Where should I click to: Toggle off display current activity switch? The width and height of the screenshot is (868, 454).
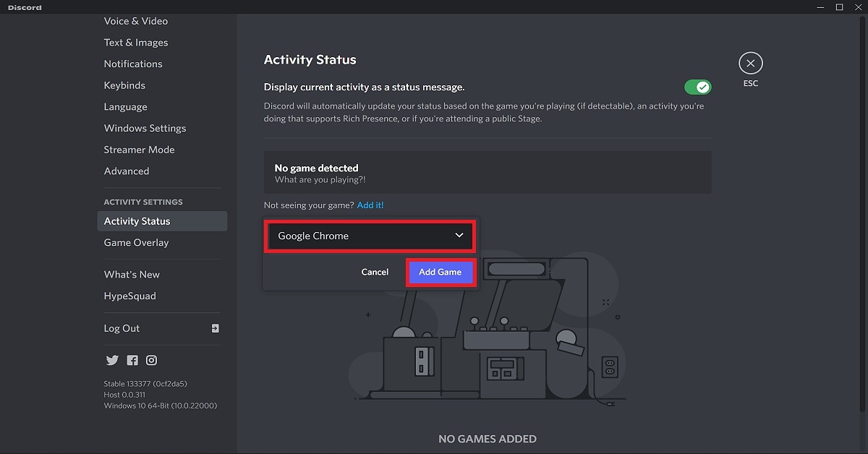[x=698, y=87]
